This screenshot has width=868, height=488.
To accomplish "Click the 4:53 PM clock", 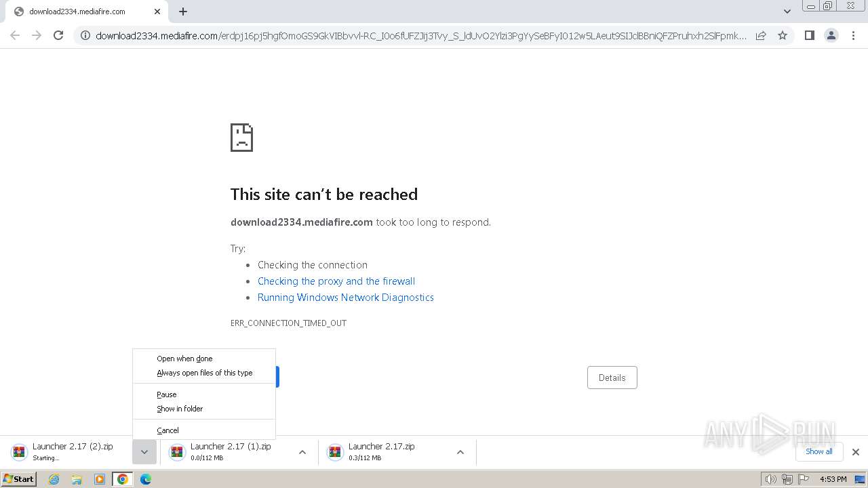I will pos(833,479).
